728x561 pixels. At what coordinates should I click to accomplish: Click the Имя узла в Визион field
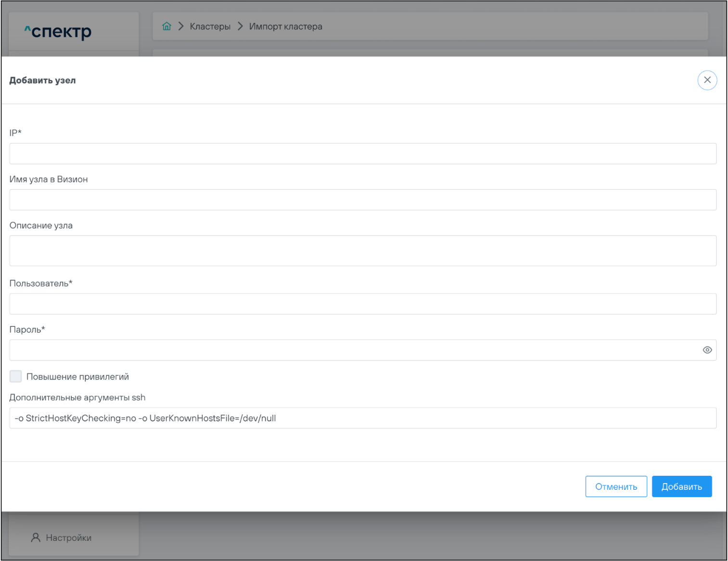[363, 200]
